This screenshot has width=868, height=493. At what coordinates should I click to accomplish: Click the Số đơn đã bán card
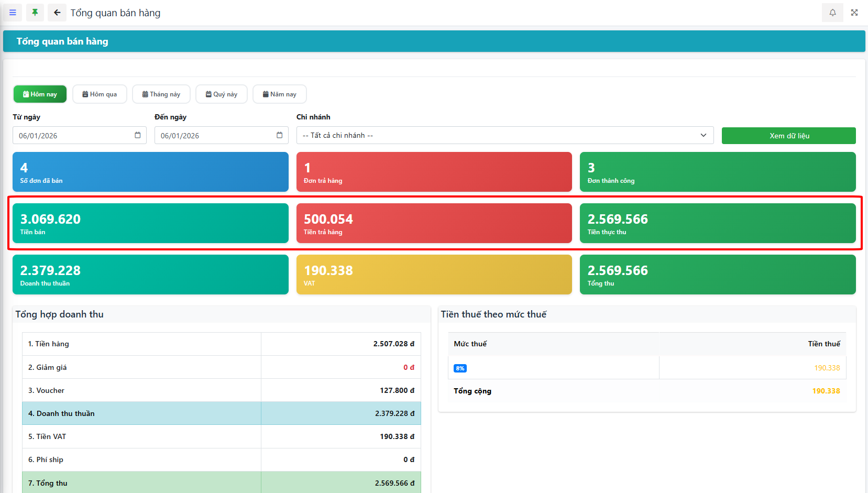tap(150, 172)
